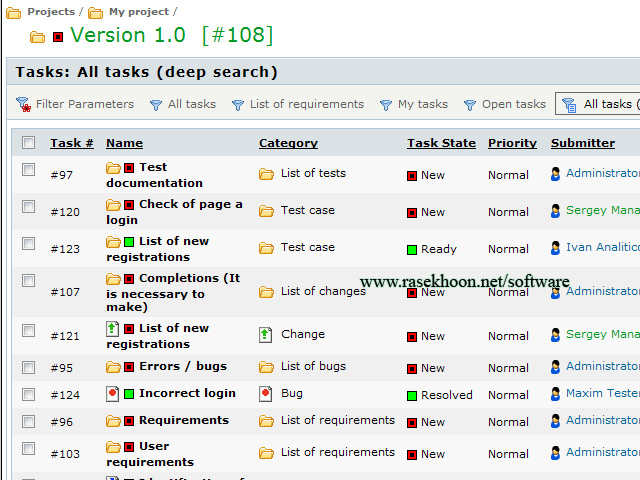
Task: Open submitter Ivan Analitic profile
Action: [x=602, y=247]
